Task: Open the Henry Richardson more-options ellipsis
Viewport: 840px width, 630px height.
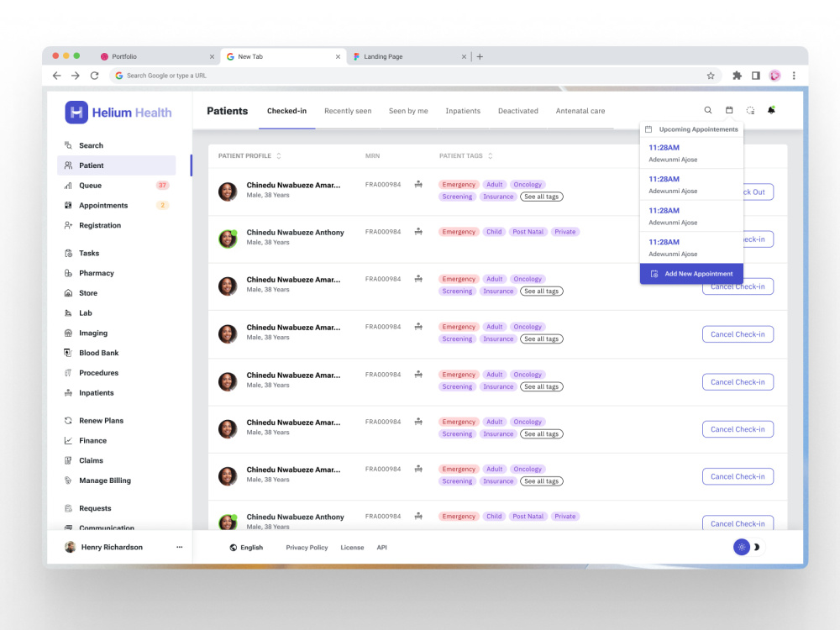Action: [180, 547]
